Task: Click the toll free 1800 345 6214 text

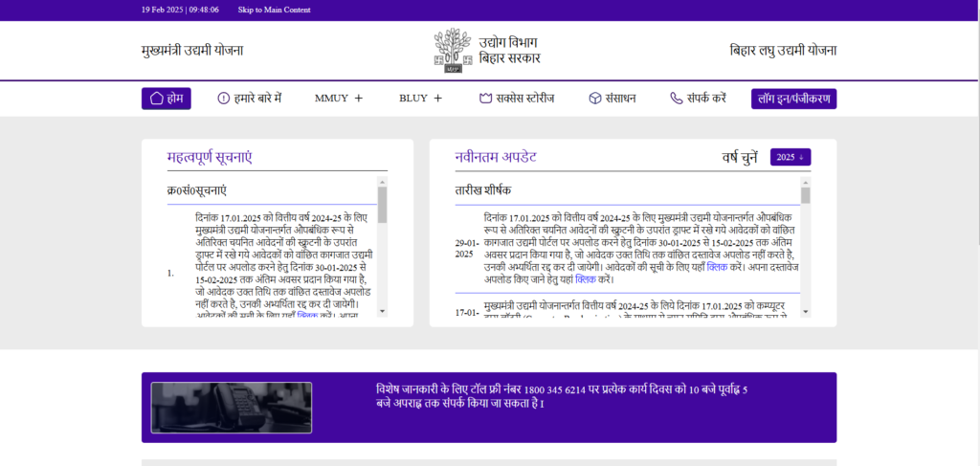Action: tap(555, 389)
